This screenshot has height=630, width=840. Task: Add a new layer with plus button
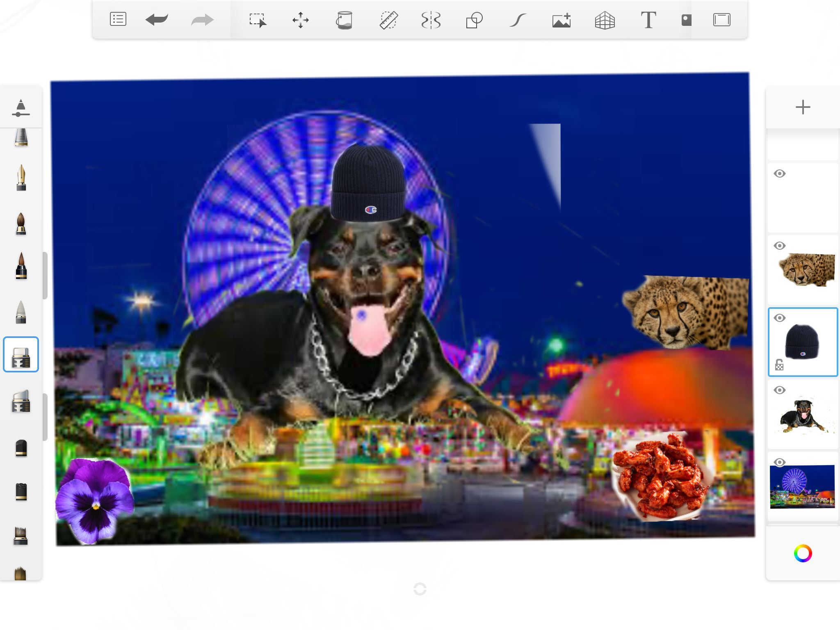pyautogui.click(x=803, y=107)
